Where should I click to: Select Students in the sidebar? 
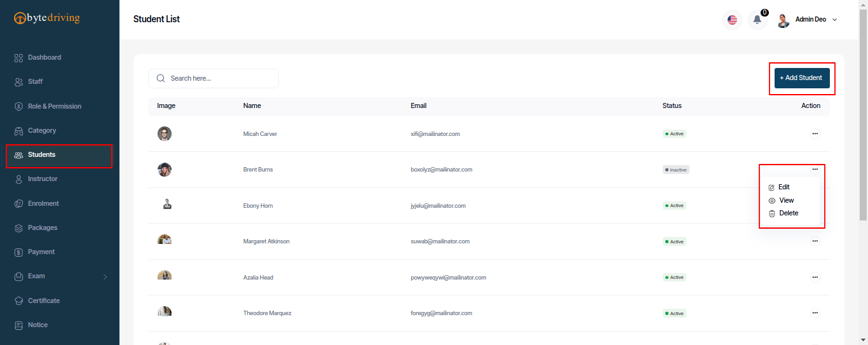(x=59, y=155)
